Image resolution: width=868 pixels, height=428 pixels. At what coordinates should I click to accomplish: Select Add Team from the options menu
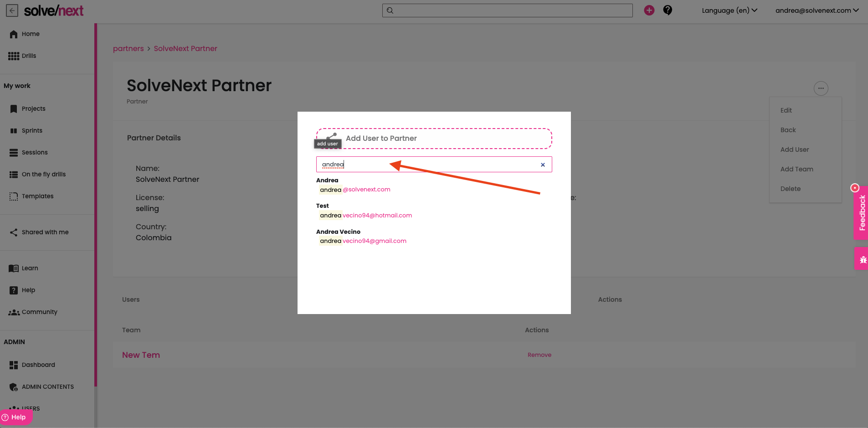click(796, 169)
